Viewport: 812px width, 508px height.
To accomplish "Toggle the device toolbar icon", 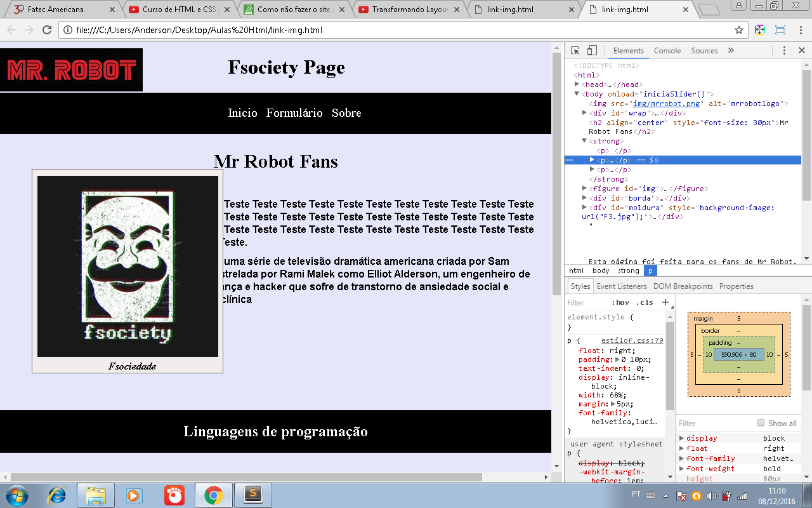I will click(x=591, y=51).
